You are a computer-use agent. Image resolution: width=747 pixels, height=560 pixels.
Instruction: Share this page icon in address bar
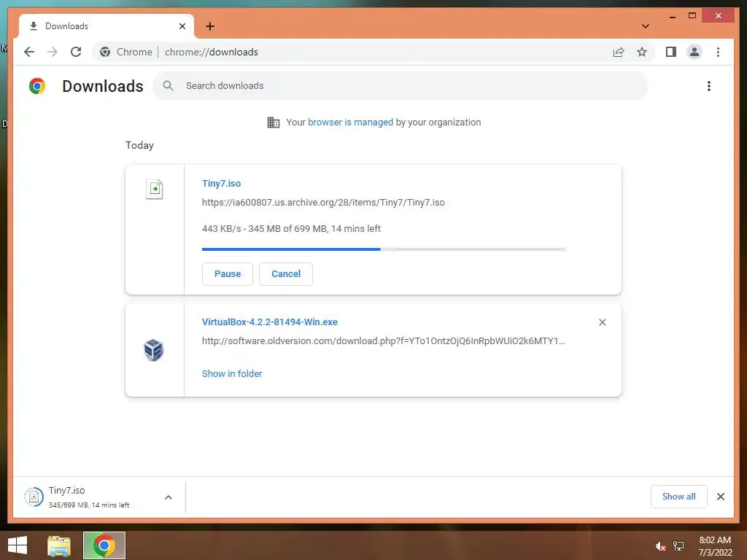click(x=619, y=52)
